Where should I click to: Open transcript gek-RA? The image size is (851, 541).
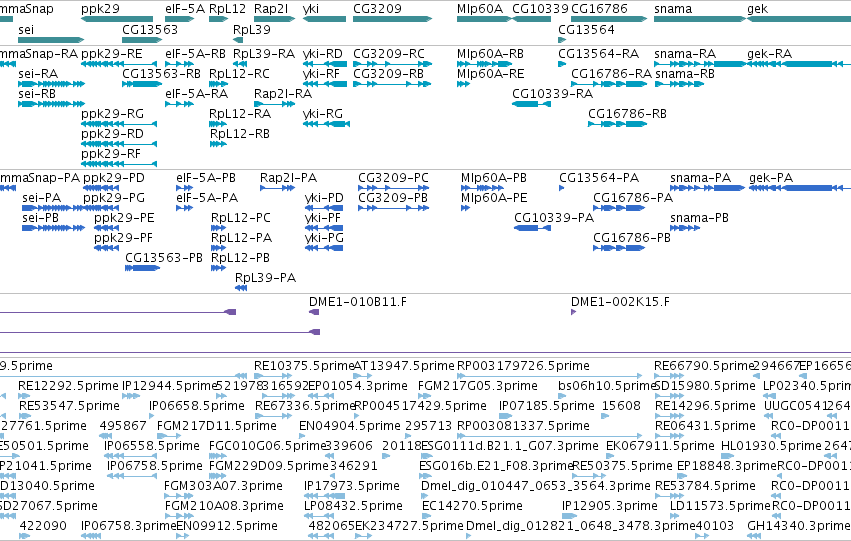pos(770,54)
